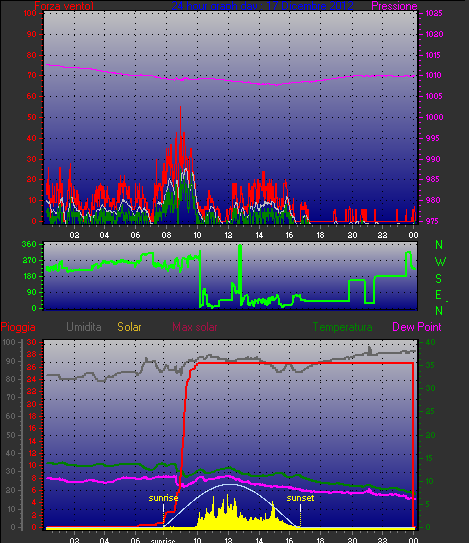The width and height of the screenshot is (469, 543).
Task: Click the rain axis value 12
Action: pos(32,453)
